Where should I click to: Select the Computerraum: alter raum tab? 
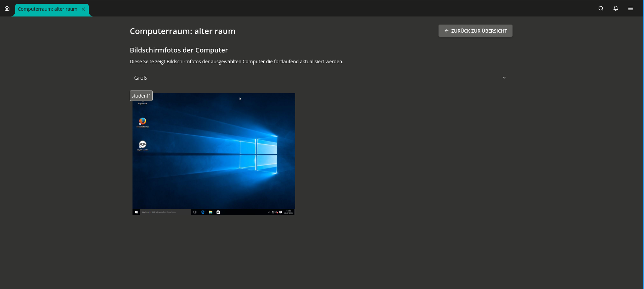tap(47, 9)
